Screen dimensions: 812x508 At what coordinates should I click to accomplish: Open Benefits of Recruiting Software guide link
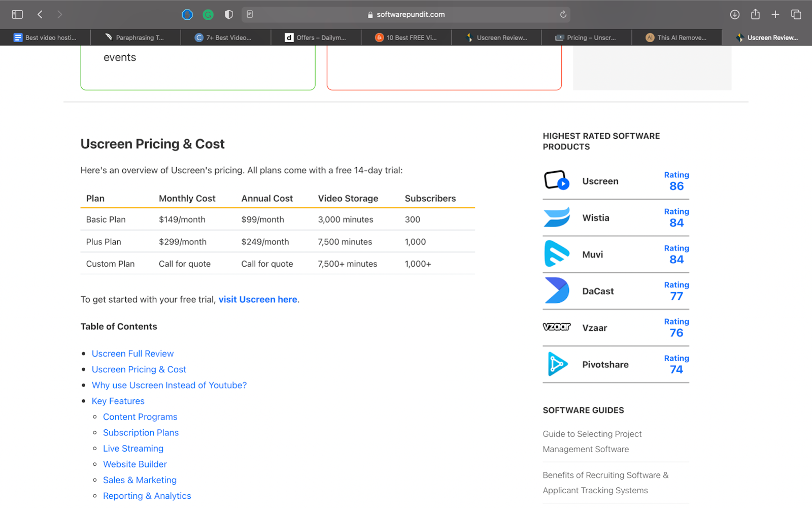click(605, 483)
